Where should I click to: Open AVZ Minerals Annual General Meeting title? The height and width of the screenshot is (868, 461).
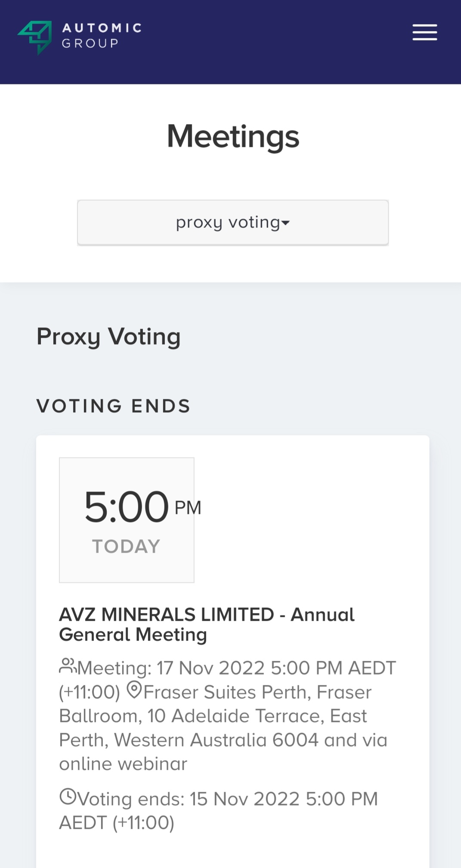click(x=207, y=624)
